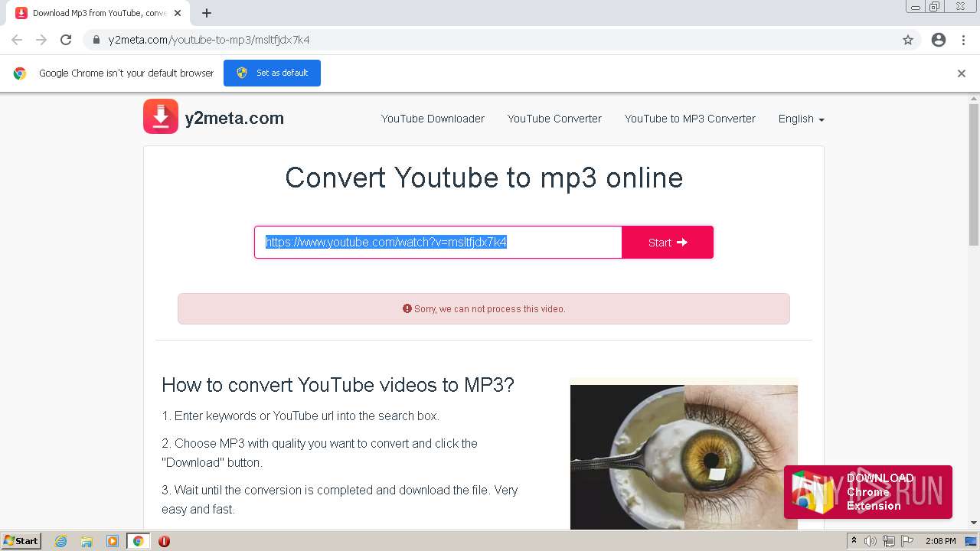Click the YouTube URL input field
This screenshot has height=551, width=980.
click(x=438, y=242)
